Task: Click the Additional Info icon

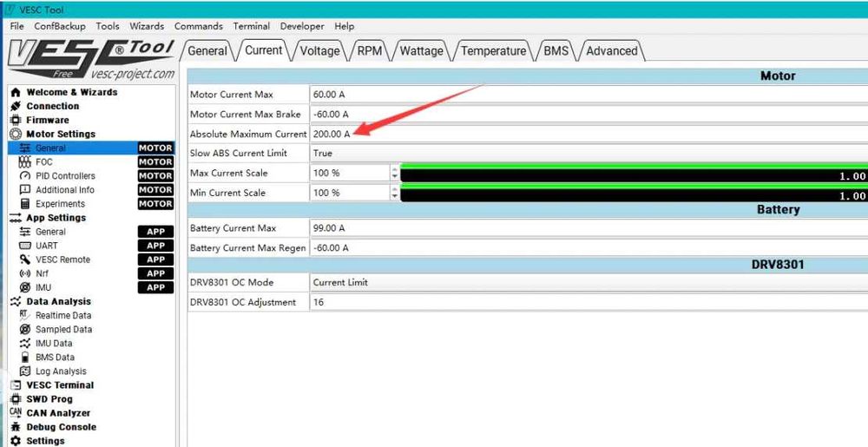Action: pyautogui.click(x=25, y=190)
